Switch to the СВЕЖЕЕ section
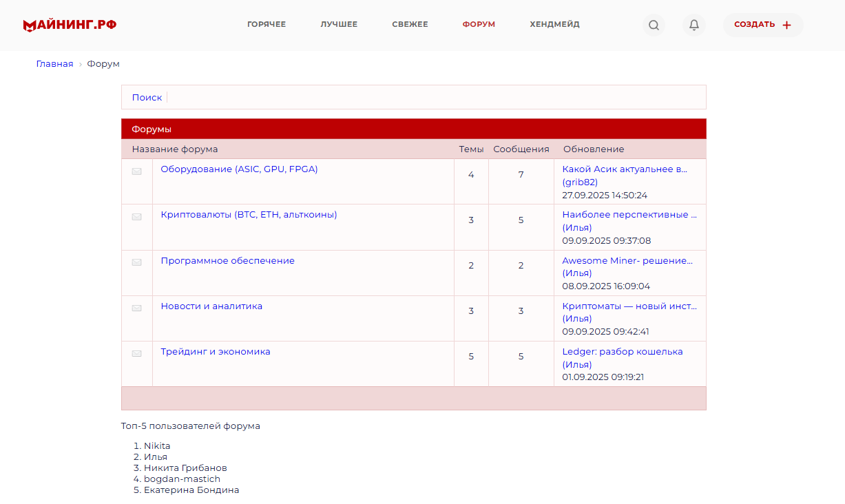The image size is (845, 504). [410, 25]
